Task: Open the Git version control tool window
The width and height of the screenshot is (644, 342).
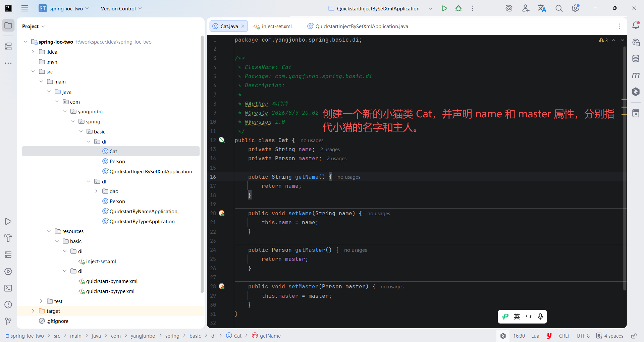Action: [x=8, y=321]
